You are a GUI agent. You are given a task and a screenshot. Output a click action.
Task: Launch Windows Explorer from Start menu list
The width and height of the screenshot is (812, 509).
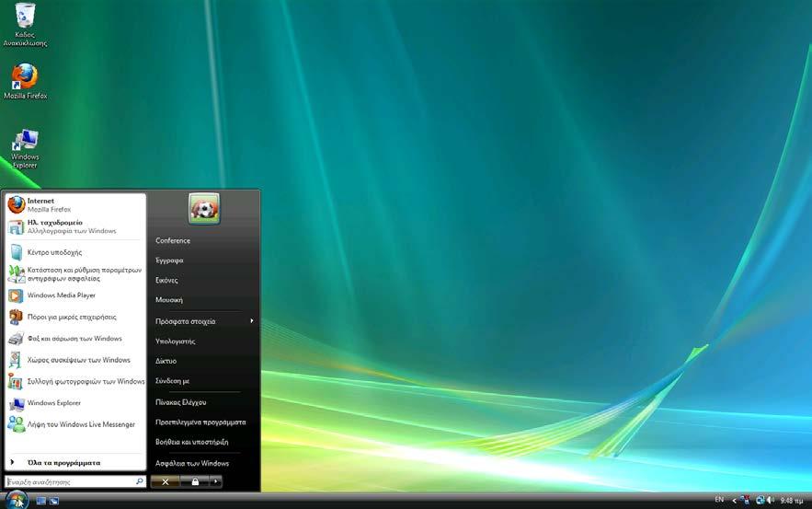tap(75, 403)
